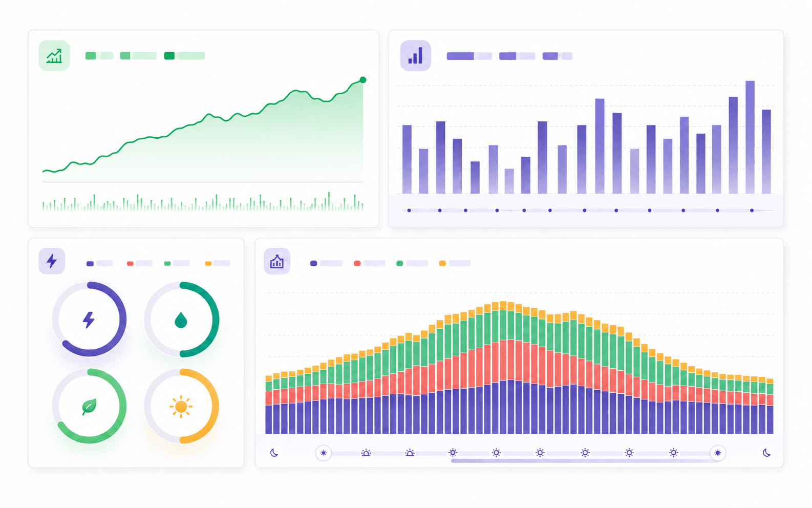Click the purple bar chart icon
The height and width of the screenshot is (508, 812).
[x=415, y=55]
